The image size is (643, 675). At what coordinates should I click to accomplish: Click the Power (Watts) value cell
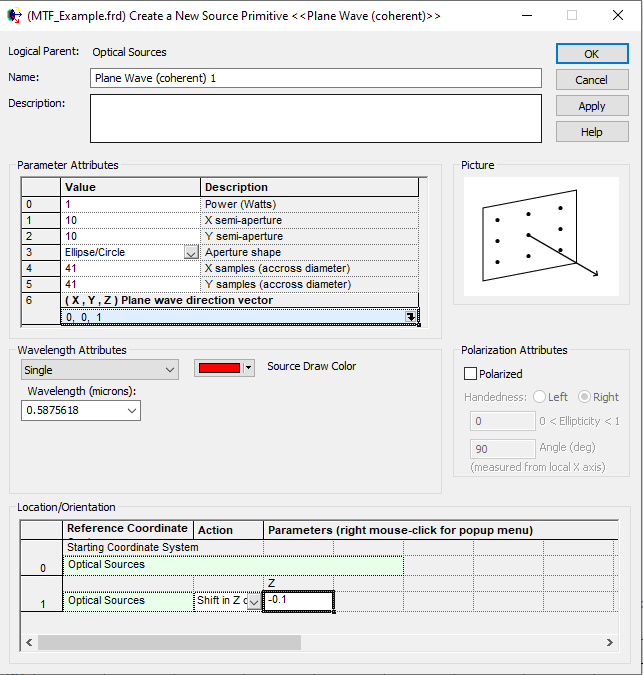click(130, 204)
